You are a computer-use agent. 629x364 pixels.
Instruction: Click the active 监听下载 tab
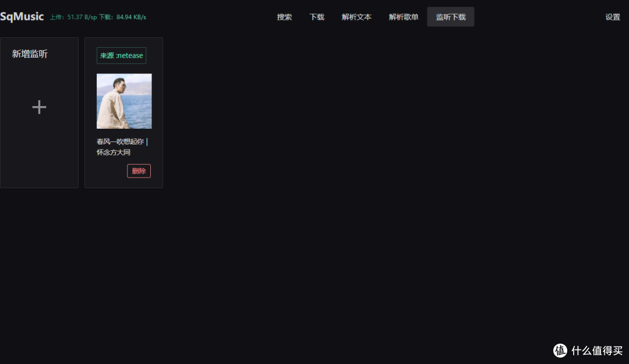click(451, 17)
